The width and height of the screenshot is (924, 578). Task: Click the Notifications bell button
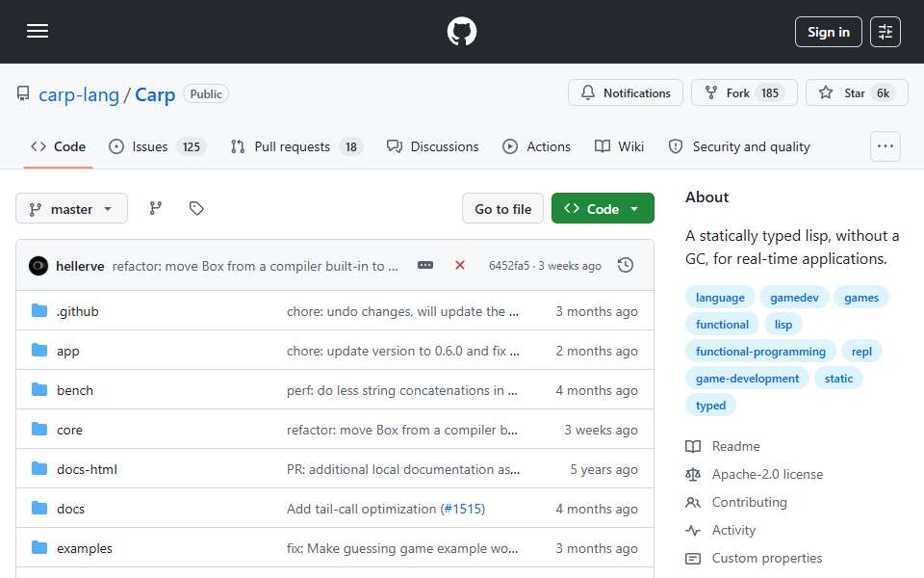pyautogui.click(x=626, y=93)
